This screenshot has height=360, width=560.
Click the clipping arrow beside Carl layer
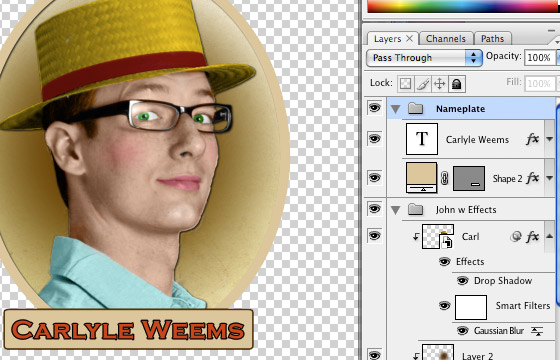416,236
